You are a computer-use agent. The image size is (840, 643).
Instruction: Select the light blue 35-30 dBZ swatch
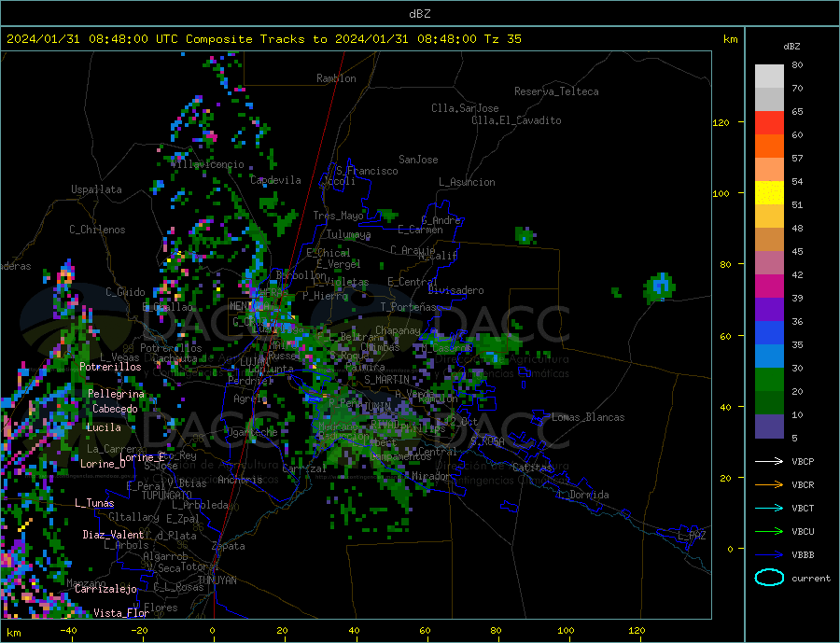click(769, 356)
